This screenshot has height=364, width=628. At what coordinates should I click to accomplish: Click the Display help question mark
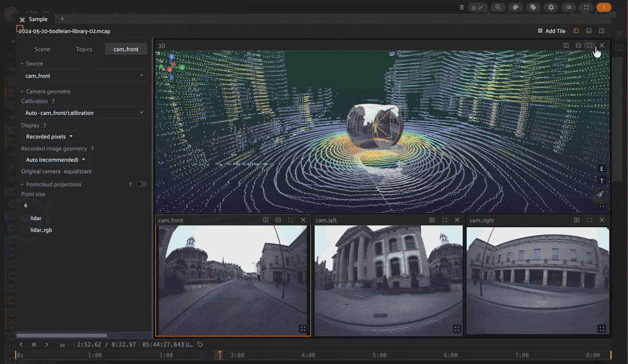44,126
